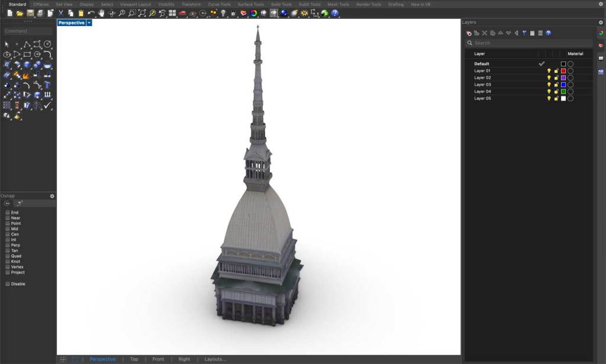Open Layers panel settings gear menu
606x364 pixels.
pos(601,22)
